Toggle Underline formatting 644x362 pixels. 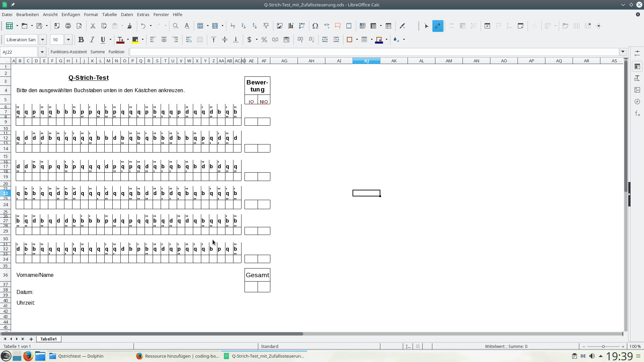[x=103, y=40]
